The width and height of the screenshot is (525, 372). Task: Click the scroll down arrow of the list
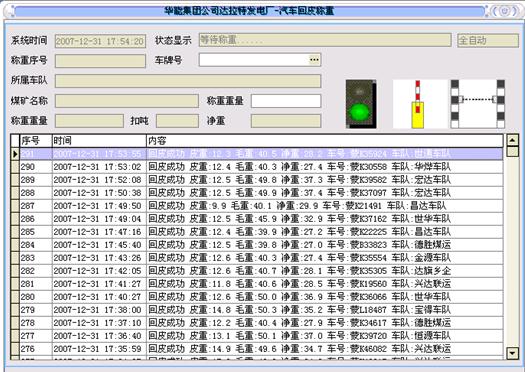(x=513, y=353)
